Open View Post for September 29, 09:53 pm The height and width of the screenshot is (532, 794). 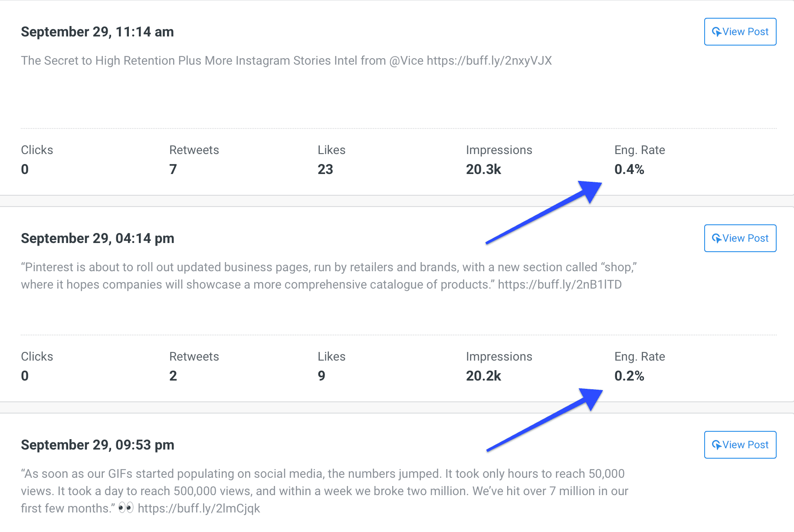coord(740,445)
